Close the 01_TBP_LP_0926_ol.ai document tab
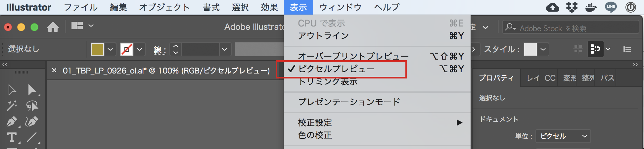 (x=54, y=71)
